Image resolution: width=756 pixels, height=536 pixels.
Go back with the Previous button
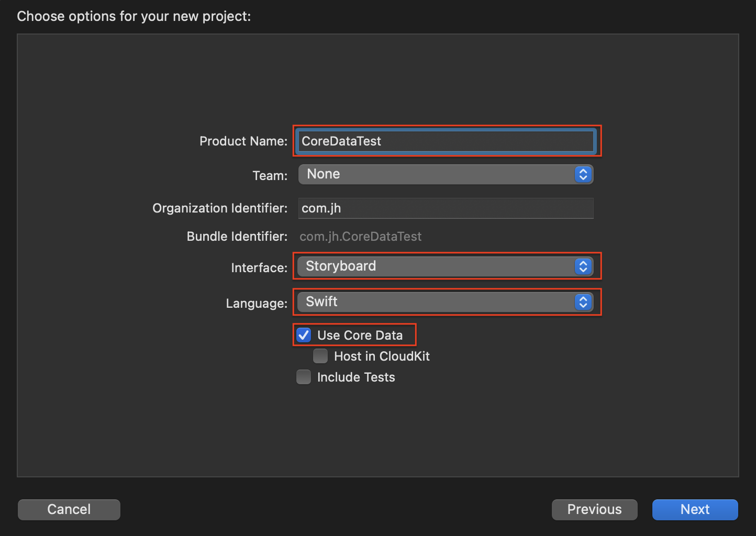(594, 509)
